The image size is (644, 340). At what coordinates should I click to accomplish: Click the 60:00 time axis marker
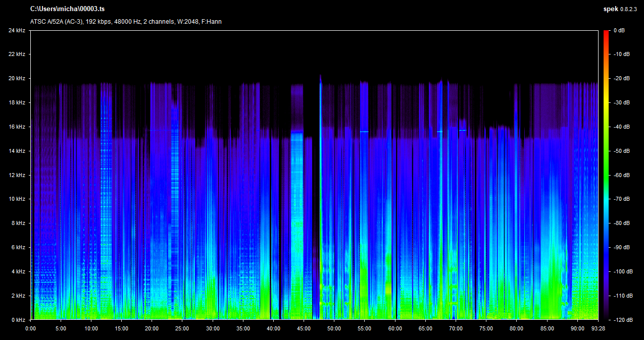click(x=395, y=328)
